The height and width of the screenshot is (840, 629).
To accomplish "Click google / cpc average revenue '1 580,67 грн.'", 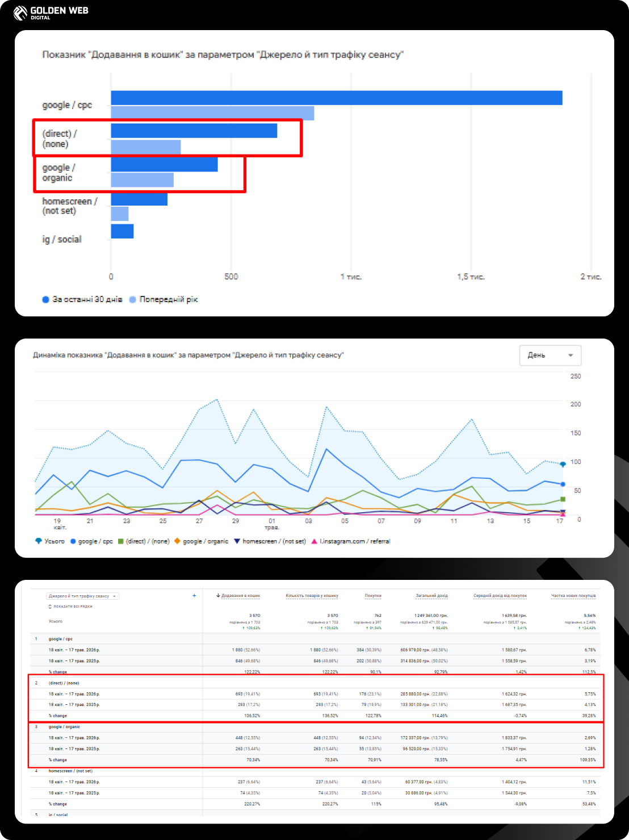I will tap(514, 650).
